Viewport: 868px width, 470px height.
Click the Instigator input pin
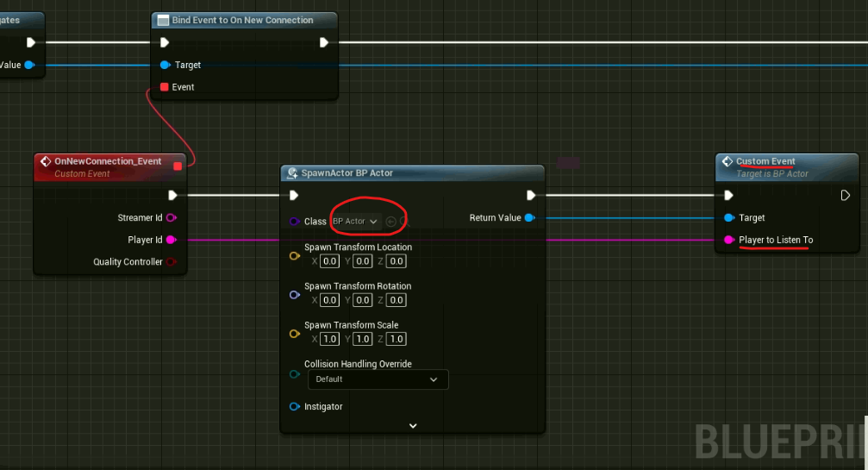pos(295,406)
